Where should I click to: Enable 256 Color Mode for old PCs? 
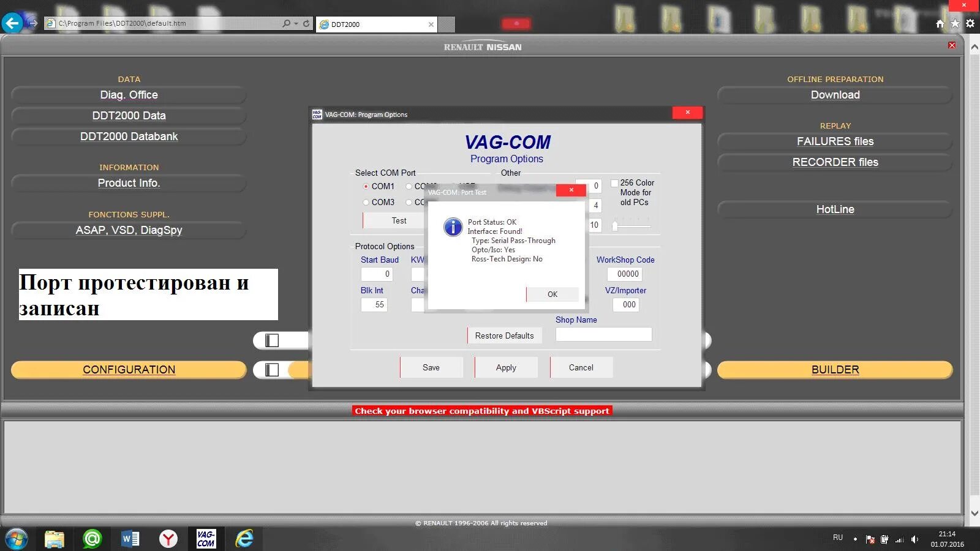click(x=614, y=183)
